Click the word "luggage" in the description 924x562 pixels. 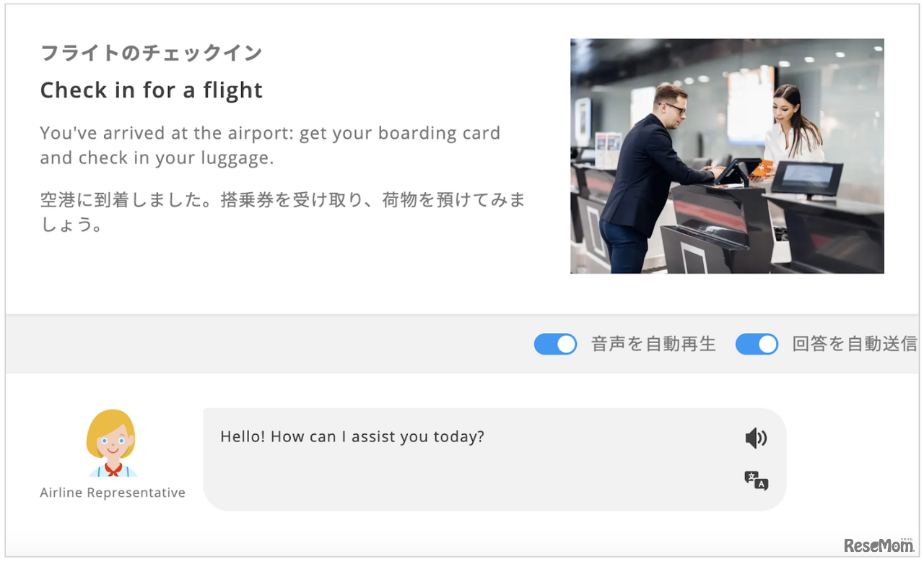(x=237, y=158)
